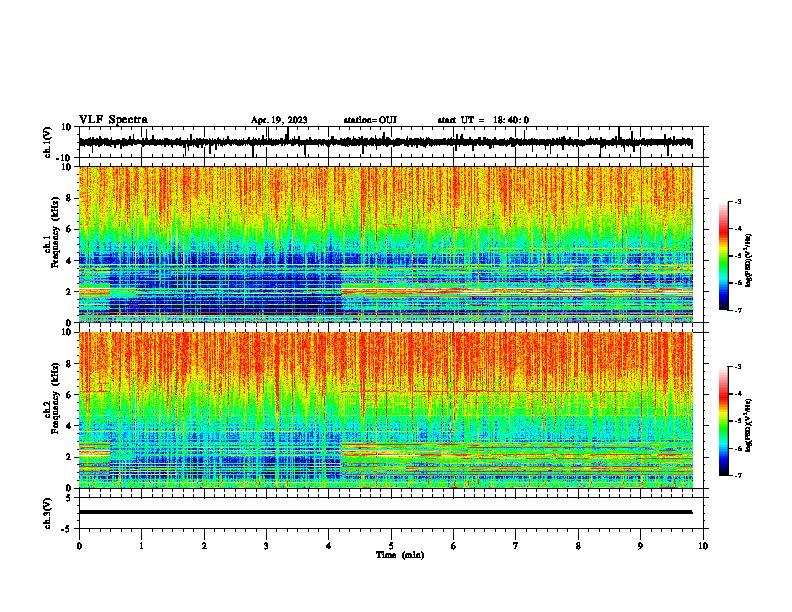Click the "station=OUI" header text

tap(370, 120)
